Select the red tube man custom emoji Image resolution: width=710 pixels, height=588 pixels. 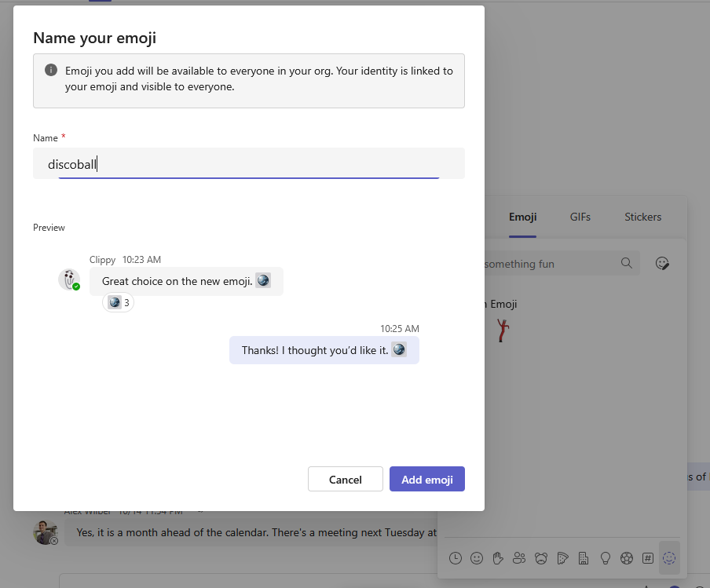[x=503, y=331]
